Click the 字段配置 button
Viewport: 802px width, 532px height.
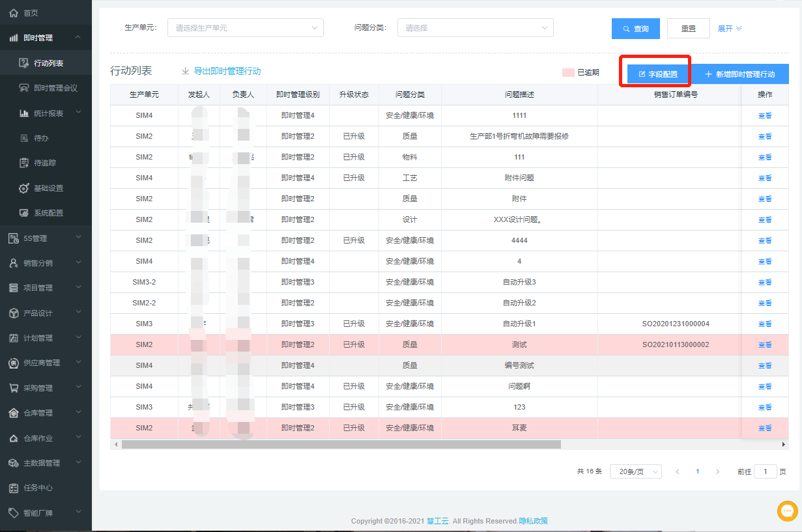point(658,74)
